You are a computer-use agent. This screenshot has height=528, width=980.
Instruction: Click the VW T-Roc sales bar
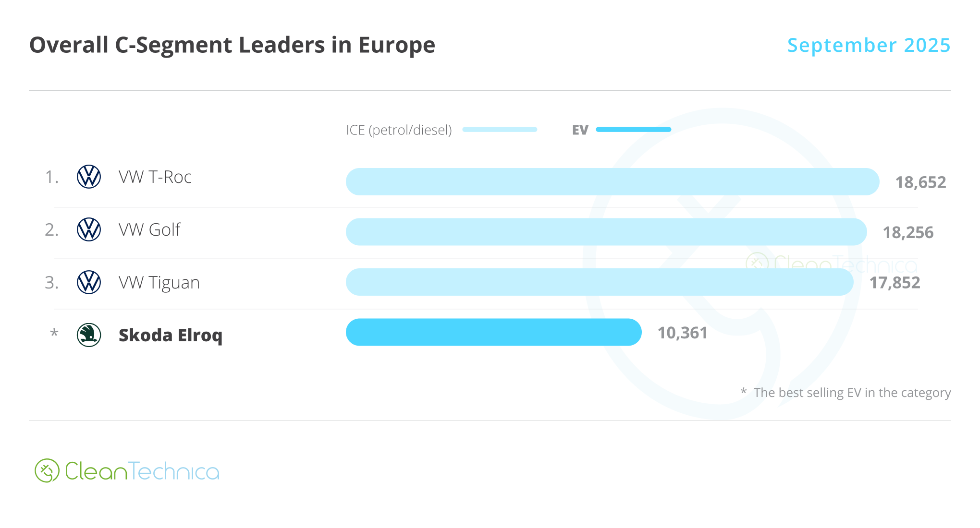click(x=612, y=182)
